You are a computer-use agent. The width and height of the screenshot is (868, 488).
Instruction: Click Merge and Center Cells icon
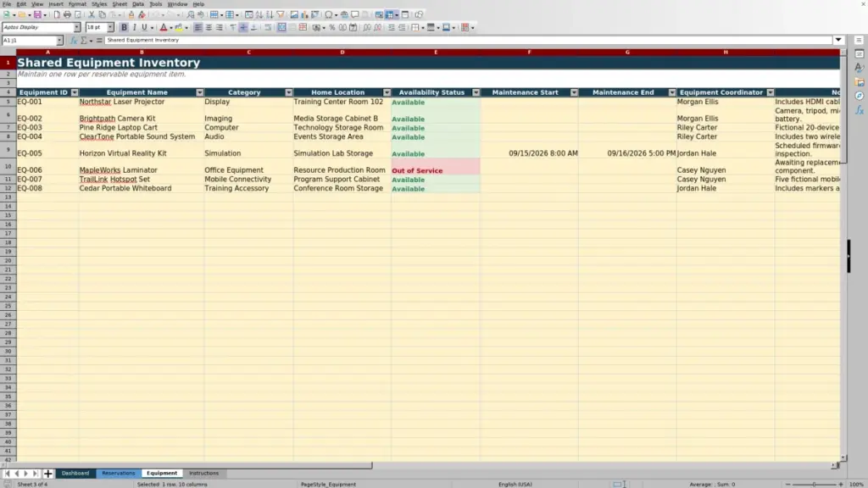[x=281, y=28]
